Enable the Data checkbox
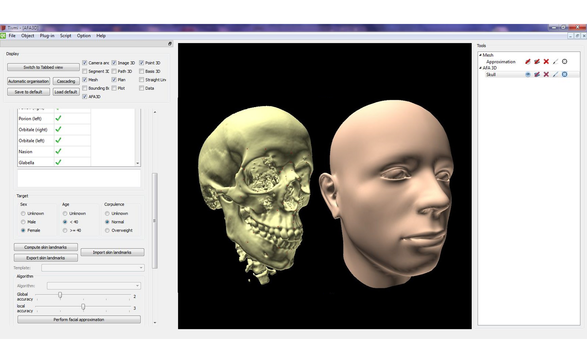The height and width of the screenshot is (363, 587). point(142,88)
